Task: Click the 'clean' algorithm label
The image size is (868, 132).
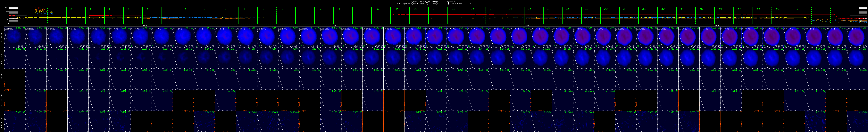Action: point(398,3)
